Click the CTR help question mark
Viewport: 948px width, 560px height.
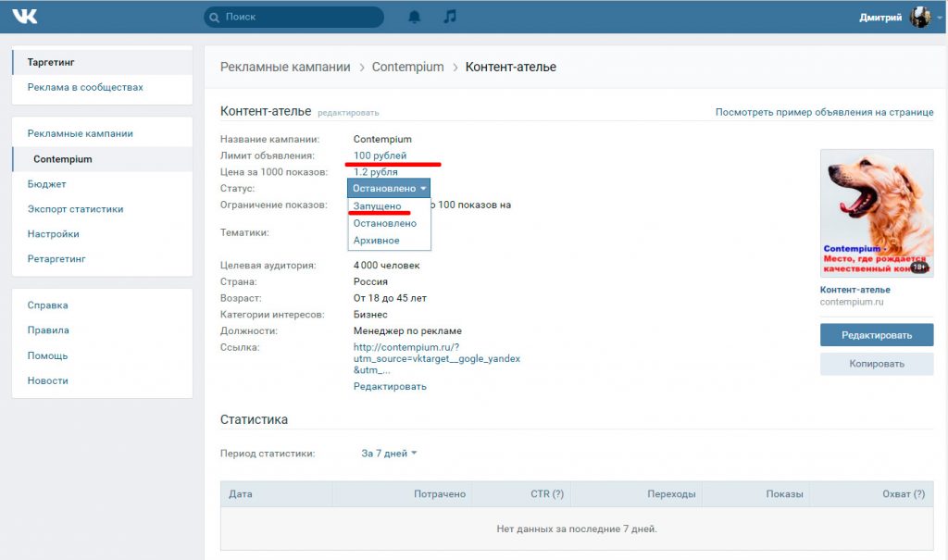[557, 494]
